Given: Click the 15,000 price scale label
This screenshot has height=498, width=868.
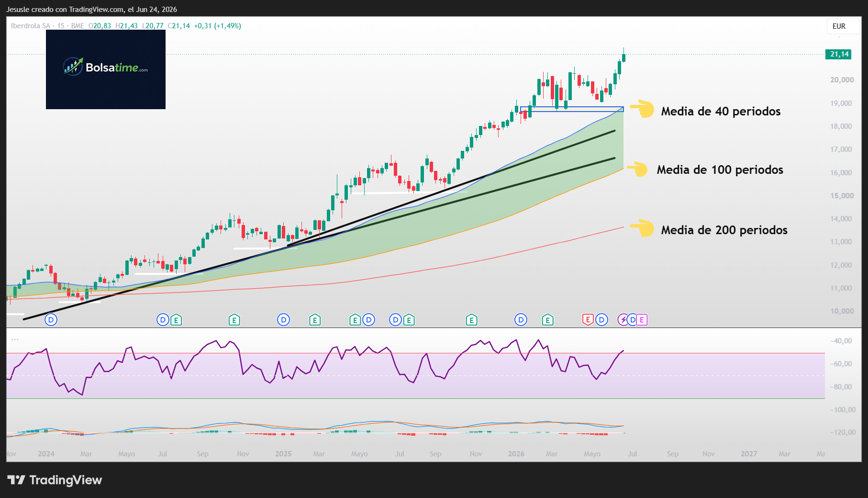Looking at the screenshot, I should point(842,196).
